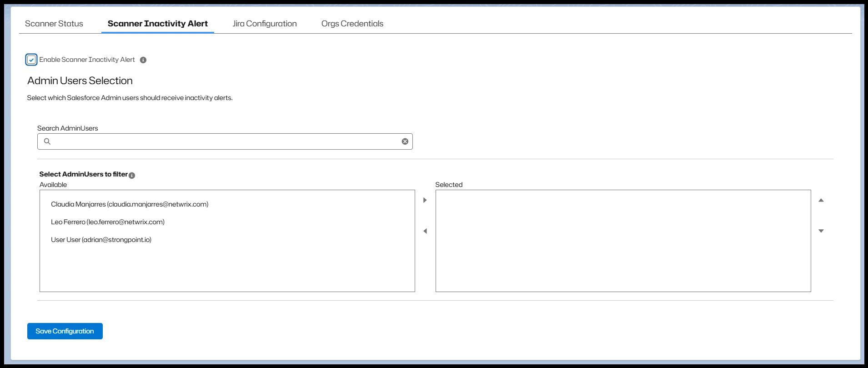The height and width of the screenshot is (368, 868).
Task: Select Claudia Manjarres in the Available list
Action: [130, 204]
